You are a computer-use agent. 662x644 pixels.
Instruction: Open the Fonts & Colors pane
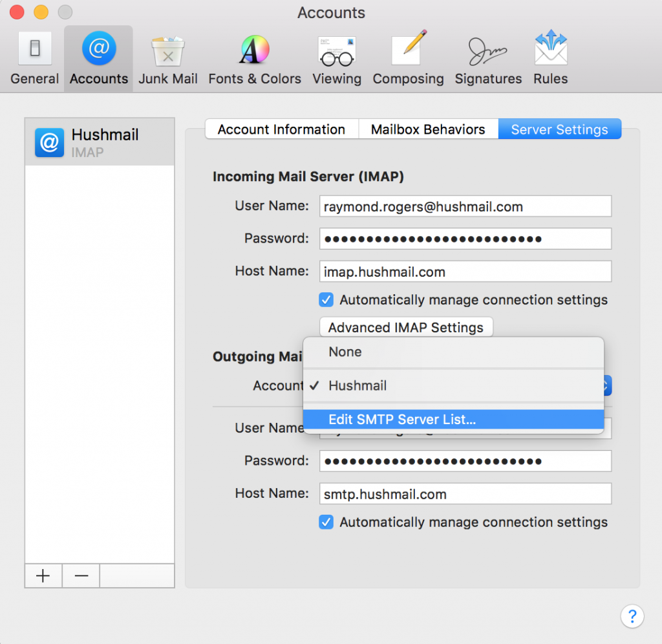254,57
